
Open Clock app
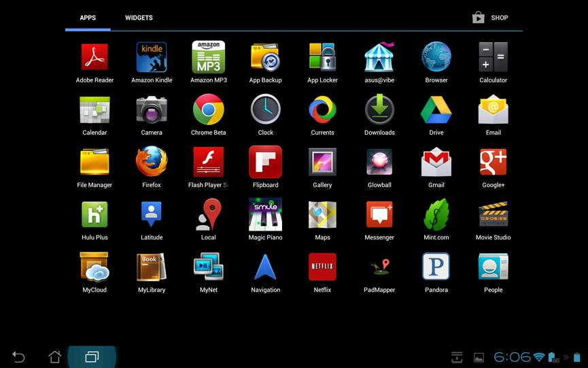266,110
